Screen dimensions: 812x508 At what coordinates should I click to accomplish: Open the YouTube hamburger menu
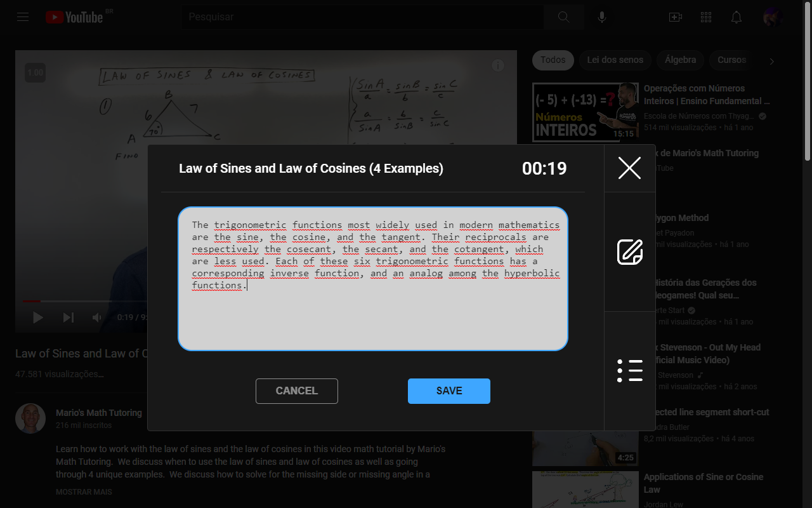(x=22, y=17)
